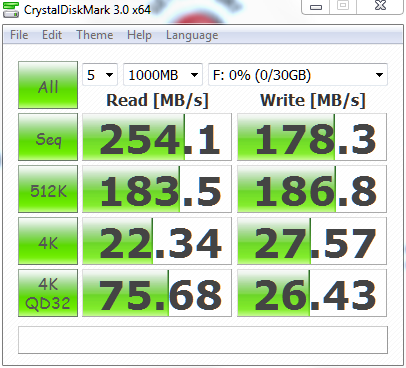This screenshot has width=406, height=368.
Task: Click the Seq read result 254.1
Action: pos(157,137)
